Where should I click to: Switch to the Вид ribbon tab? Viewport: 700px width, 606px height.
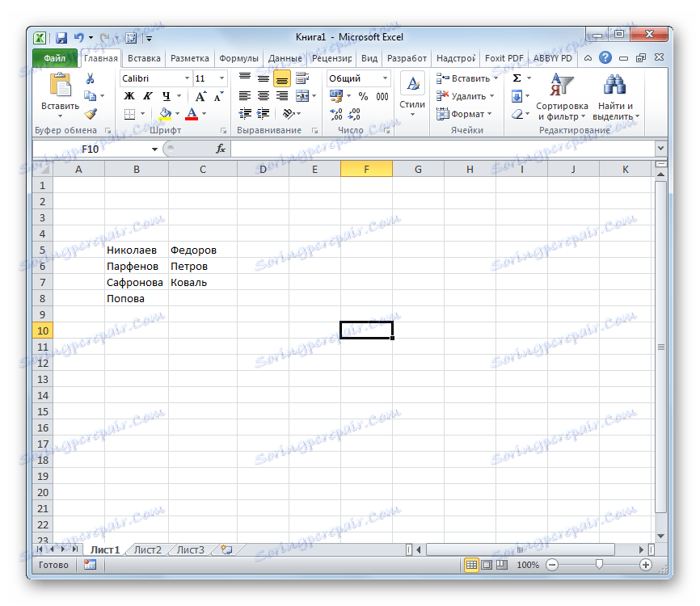click(369, 58)
